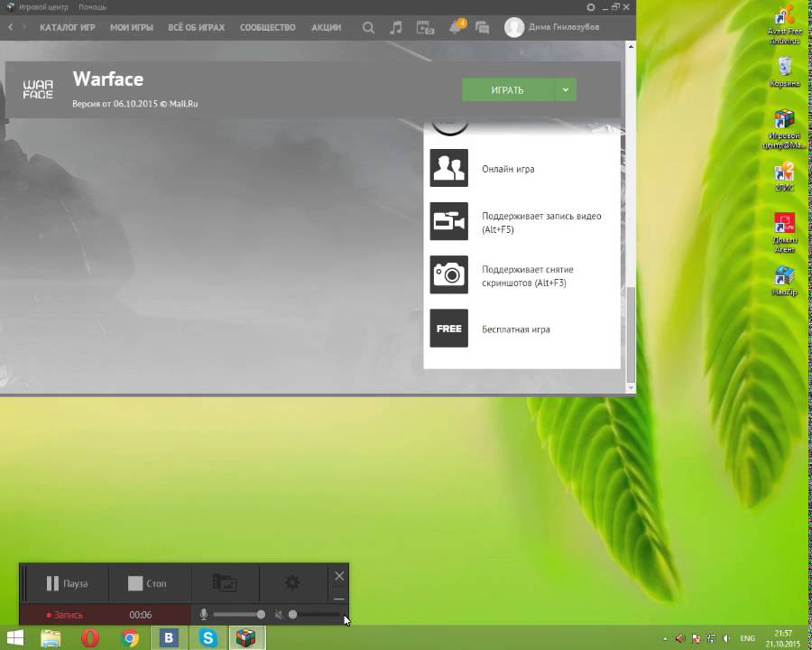Open the Помощь menu
Screen dimensions: 812x650
(92, 7)
